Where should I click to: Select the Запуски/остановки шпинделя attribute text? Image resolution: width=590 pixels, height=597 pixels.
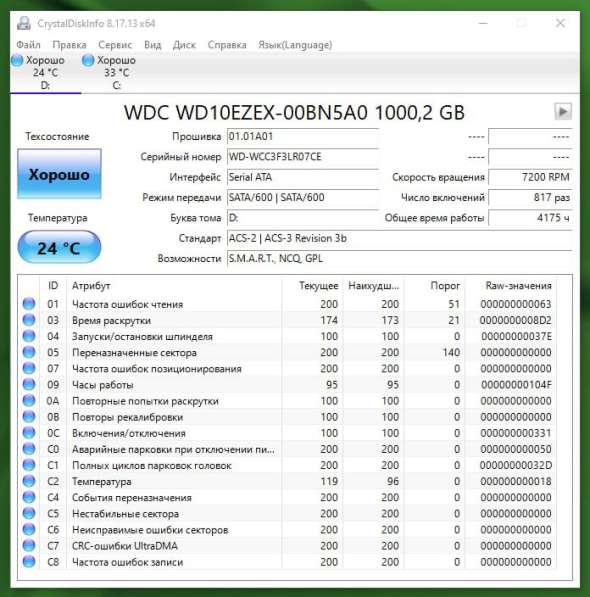coord(142,337)
